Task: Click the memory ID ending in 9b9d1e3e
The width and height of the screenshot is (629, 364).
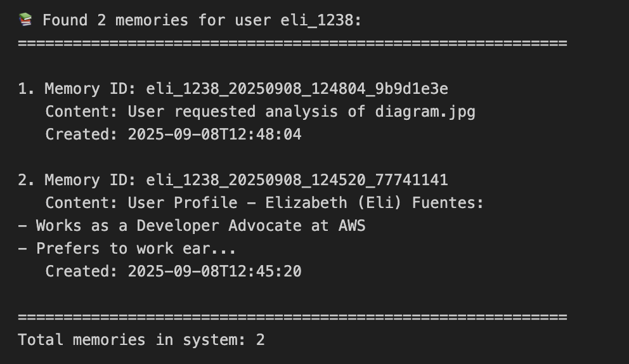Action: pos(297,89)
